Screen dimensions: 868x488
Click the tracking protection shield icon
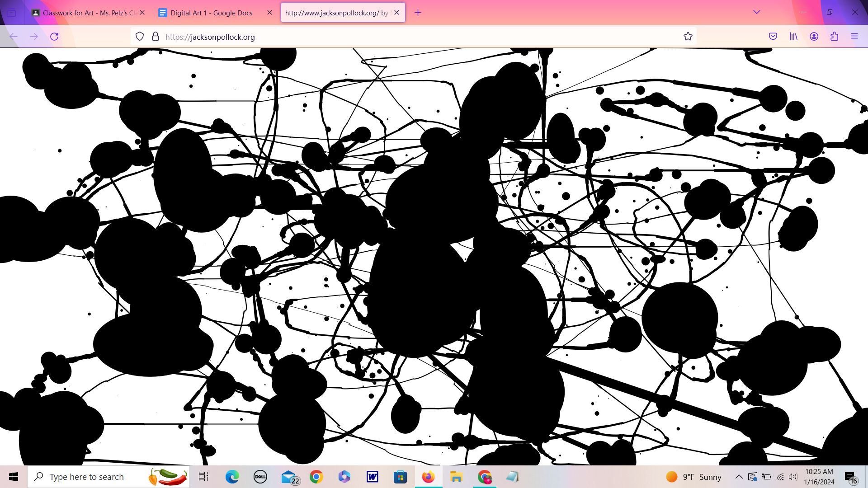coord(140,37)
